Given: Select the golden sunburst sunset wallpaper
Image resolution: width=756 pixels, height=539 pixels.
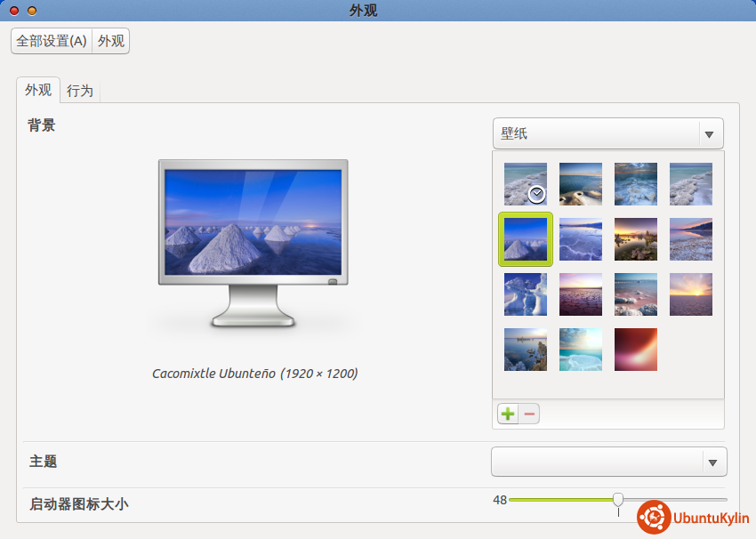Looking at the screenshot, I should pos(691,294).
